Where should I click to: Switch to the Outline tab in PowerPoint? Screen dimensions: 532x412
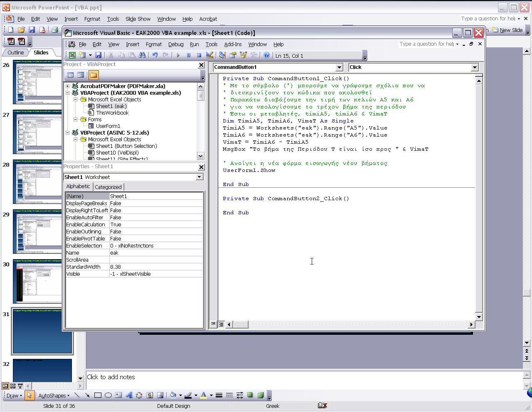point(16,52)
